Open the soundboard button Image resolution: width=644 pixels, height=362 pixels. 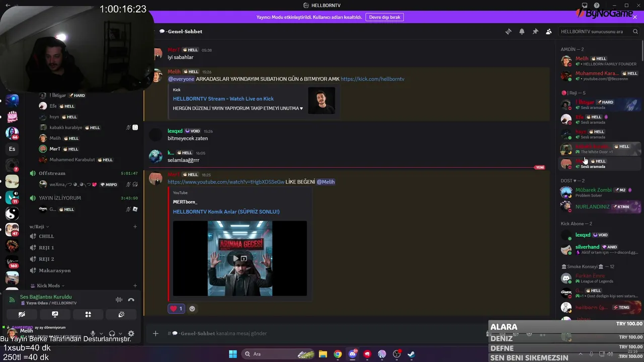pyautogui.click(x=121, y=314)
